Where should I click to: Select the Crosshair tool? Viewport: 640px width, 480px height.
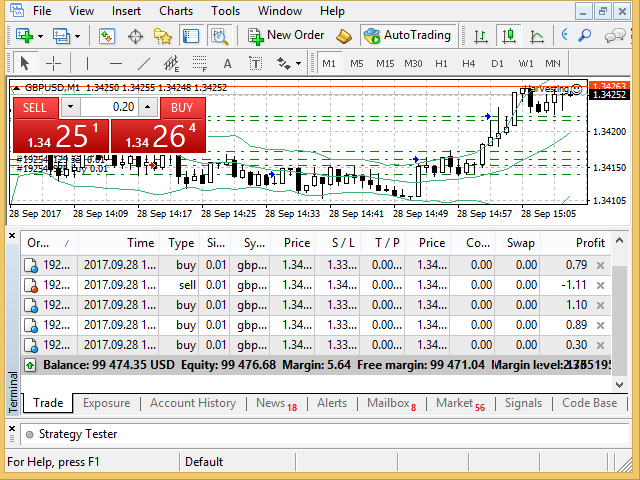coord(54,64)
